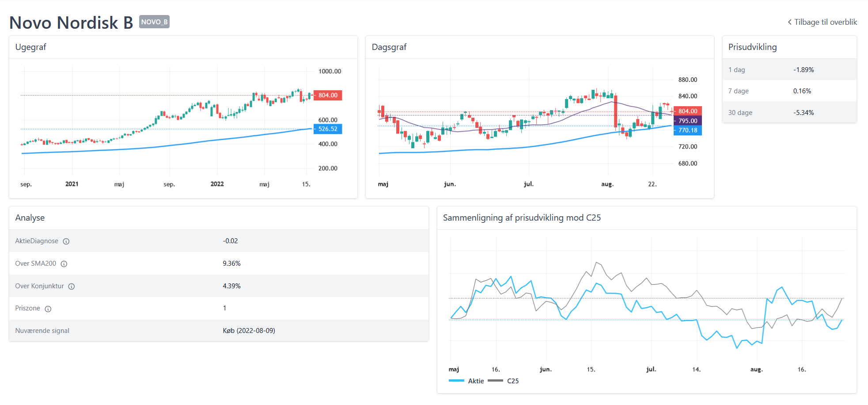
Task: Click the 526.52 moving-average label in Ugegraf
Action: 328,129
